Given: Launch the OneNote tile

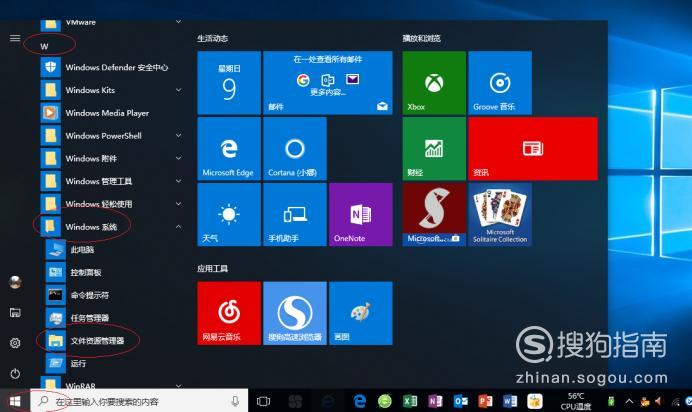Looking at the screenshot, I should 361,214.
